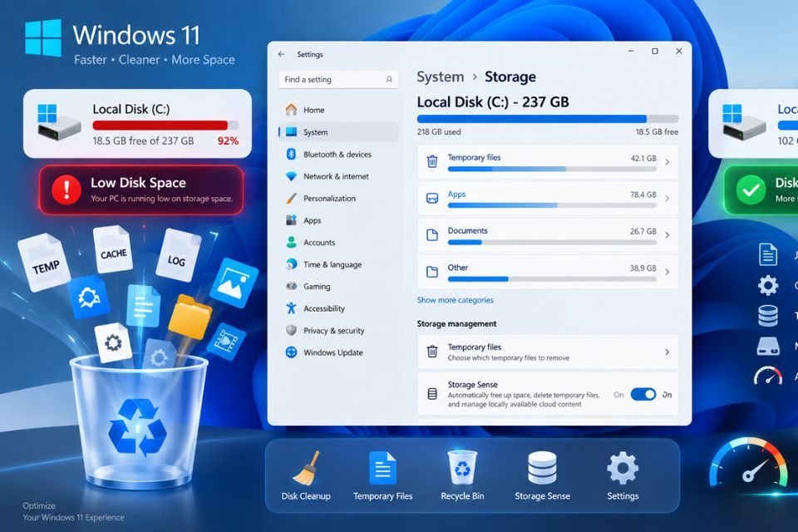This screenshot has width=798, height=532.
Task: Minimize the Settings window
Action: [631, 51]
